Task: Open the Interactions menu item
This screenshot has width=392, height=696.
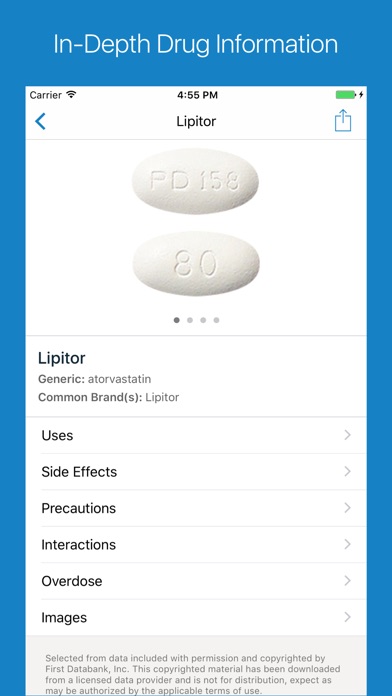Action: (196, 545)
